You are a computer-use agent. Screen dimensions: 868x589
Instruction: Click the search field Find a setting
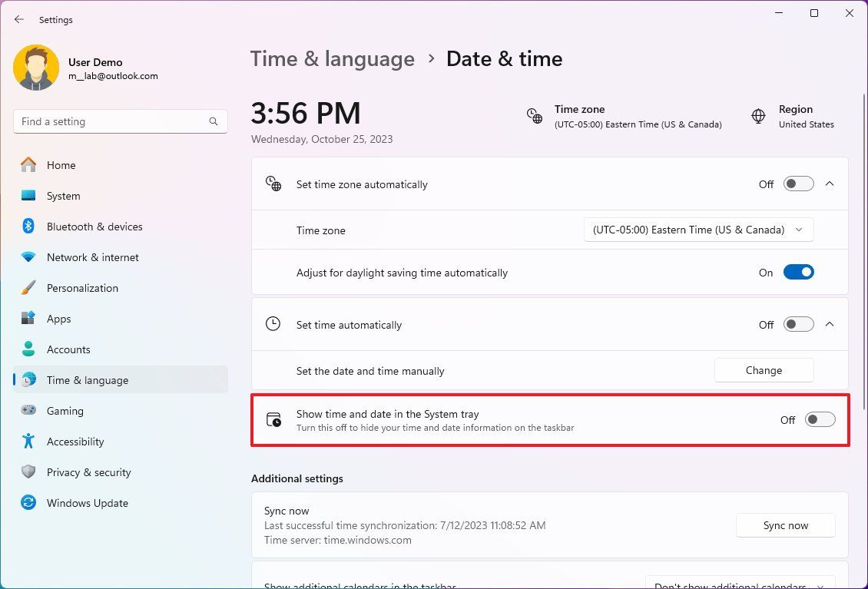pos(121,121)
